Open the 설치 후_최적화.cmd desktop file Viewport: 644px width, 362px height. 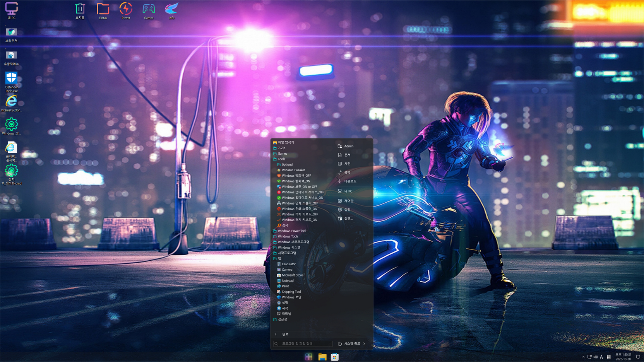click(x=11, y=174)
